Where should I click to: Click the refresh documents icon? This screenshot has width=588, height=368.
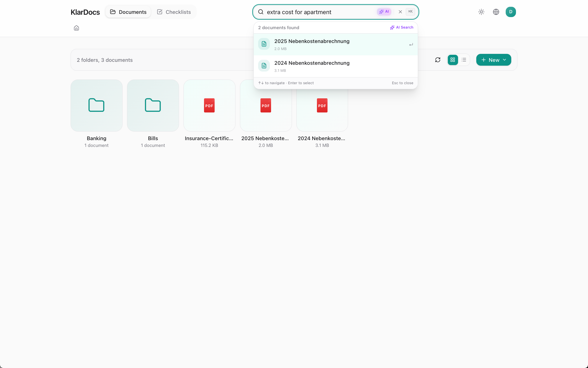[438, 60]
